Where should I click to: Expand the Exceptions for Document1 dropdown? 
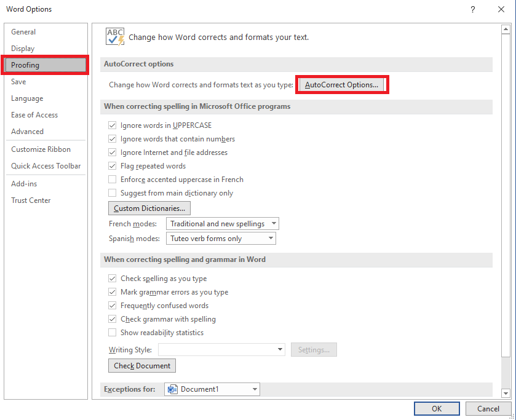(x=212, y=389)
